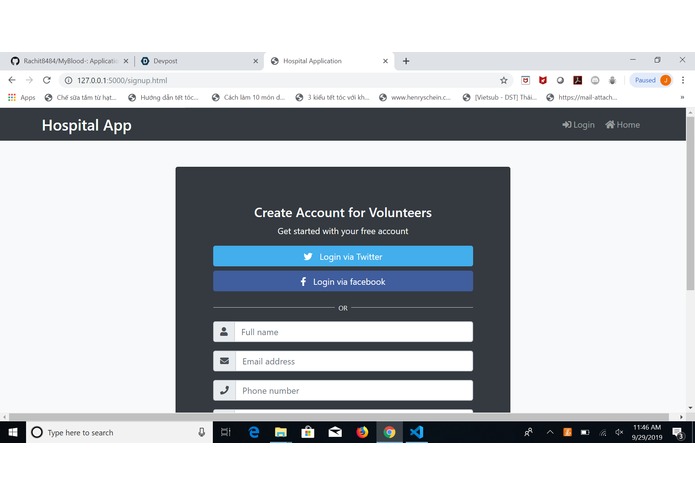Open bookmark 'Cách làm 10 món d...'

pyautogui.click(x=248, y=97)
